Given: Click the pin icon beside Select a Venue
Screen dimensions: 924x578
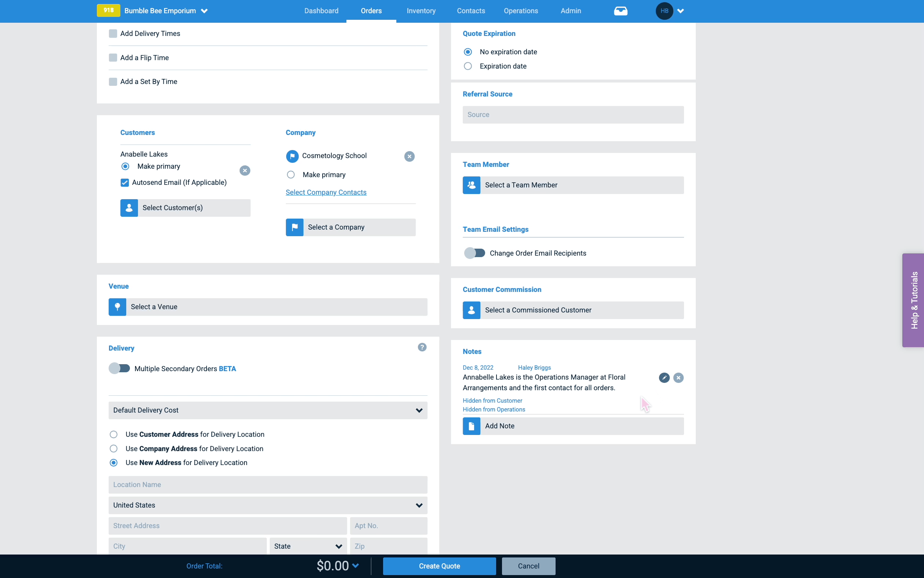Looking at the screenshot, I should pyautogui.click(x=117, y=307).
